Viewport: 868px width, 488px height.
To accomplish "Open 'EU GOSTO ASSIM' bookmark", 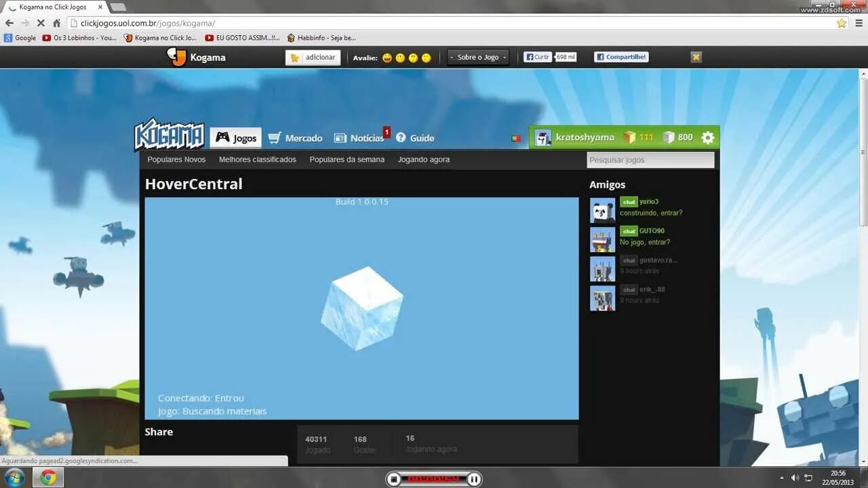I will [x=242, y=38].
